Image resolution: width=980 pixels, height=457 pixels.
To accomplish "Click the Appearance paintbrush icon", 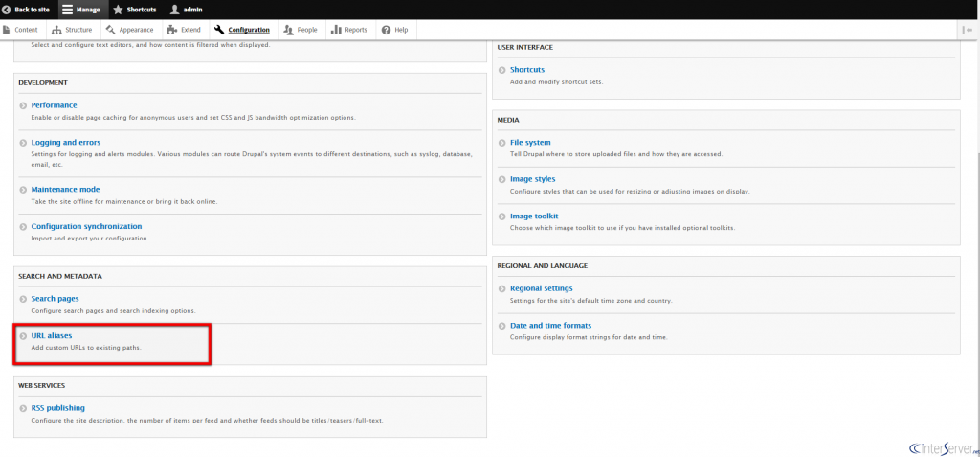I will pos(110,30).
